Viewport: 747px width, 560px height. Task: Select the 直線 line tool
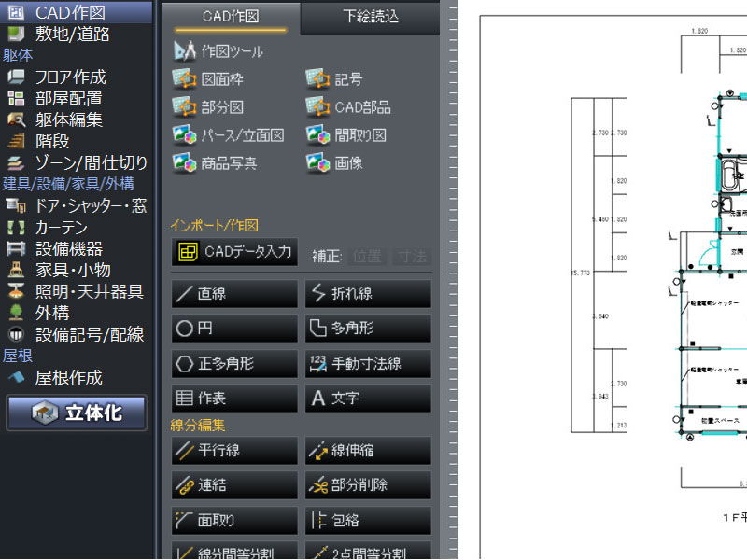[x=234, y=294]
